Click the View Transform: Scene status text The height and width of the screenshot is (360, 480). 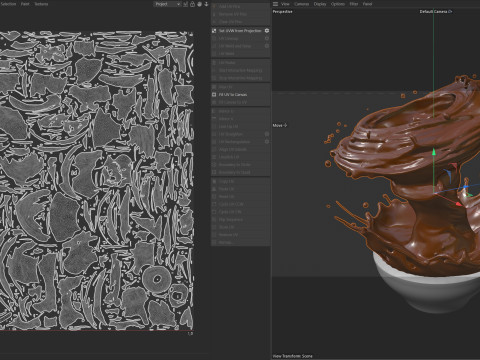coord(292,356)
